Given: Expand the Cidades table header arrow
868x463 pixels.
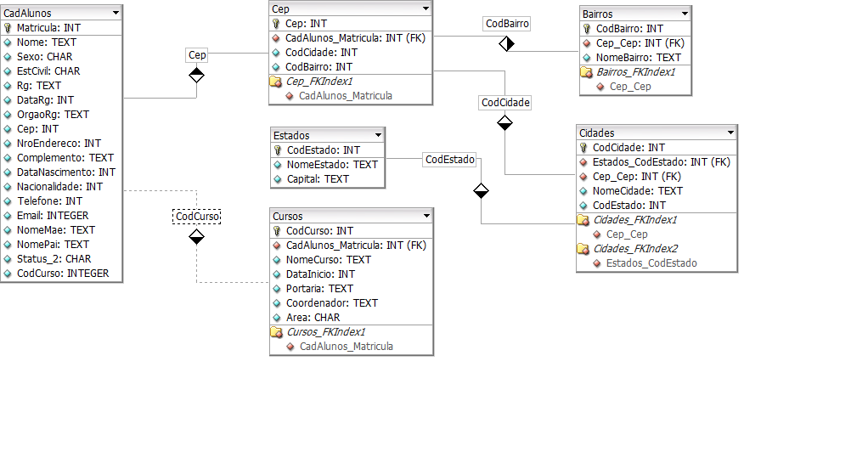Looking at the screenshot, I should click(730, 133).
